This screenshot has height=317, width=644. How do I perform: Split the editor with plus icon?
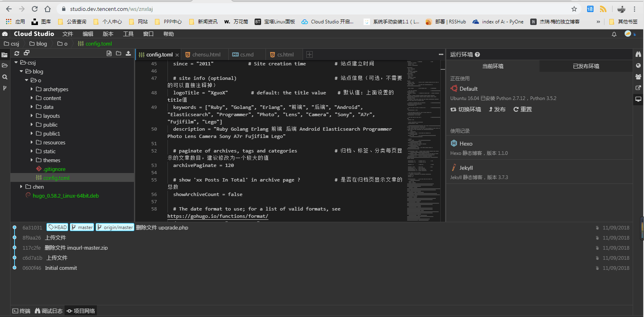coord(309,54)
